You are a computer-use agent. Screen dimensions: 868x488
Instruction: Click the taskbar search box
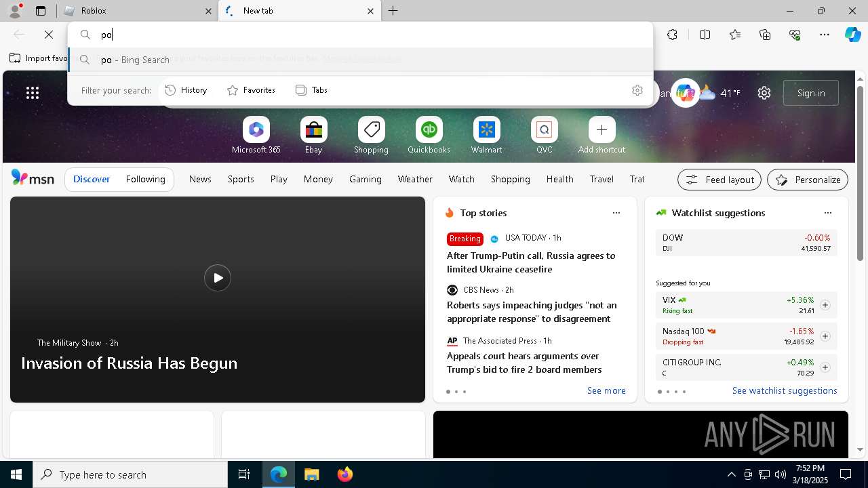(x=130, y=474)
